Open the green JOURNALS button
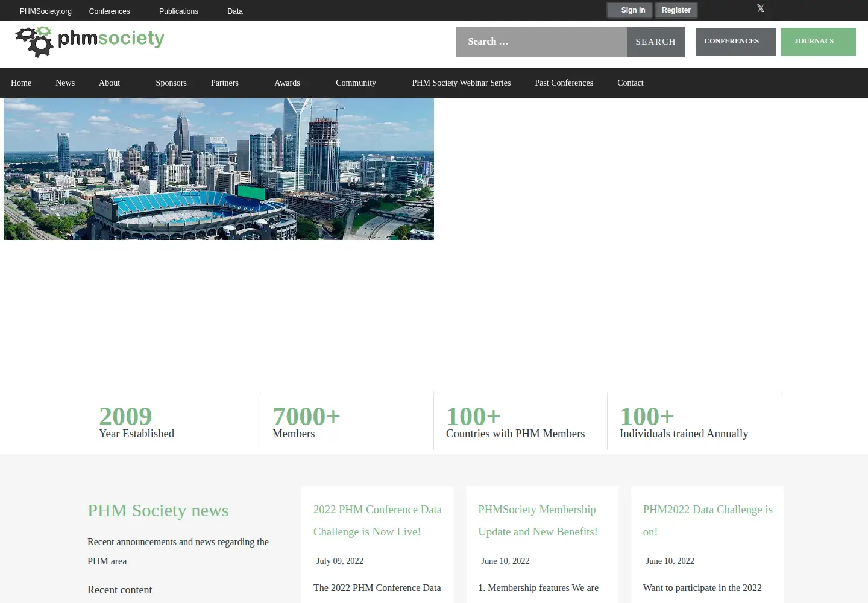This screenshot has height=603, width=868. click(x=818, y=42)
